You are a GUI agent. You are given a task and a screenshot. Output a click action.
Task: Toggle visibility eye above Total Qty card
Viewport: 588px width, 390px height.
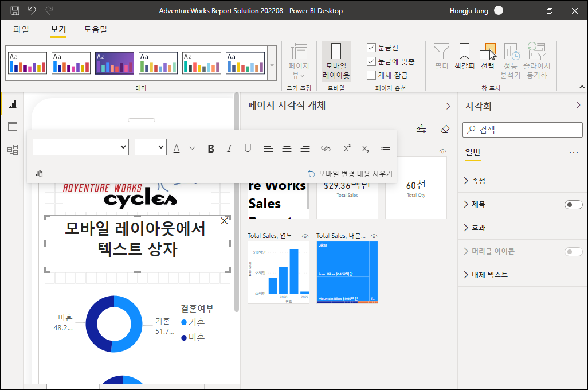click(x=443, y=151)
